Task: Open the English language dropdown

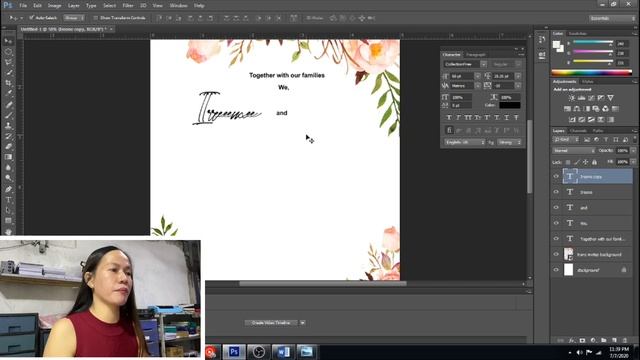Action: (464, 142)
